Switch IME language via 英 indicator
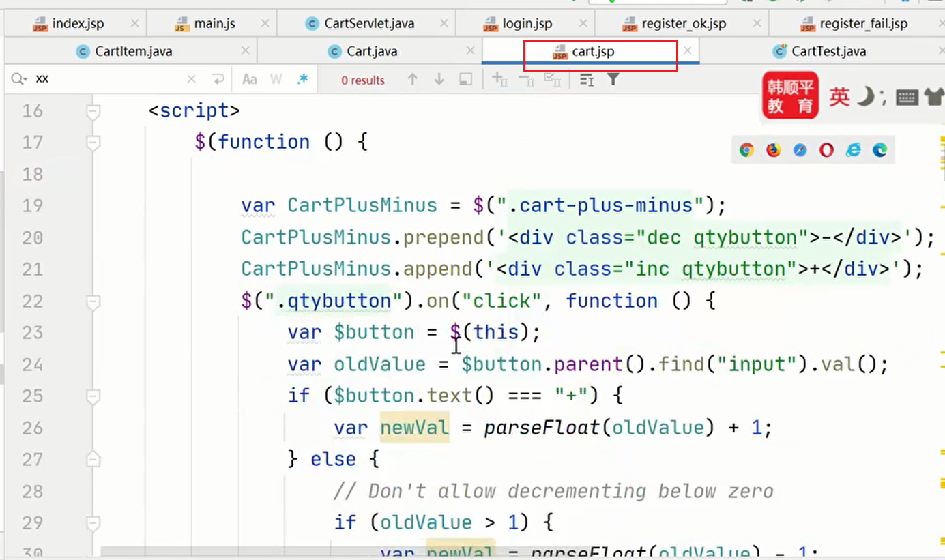945x560 pixels. click(x=839, y=98)
